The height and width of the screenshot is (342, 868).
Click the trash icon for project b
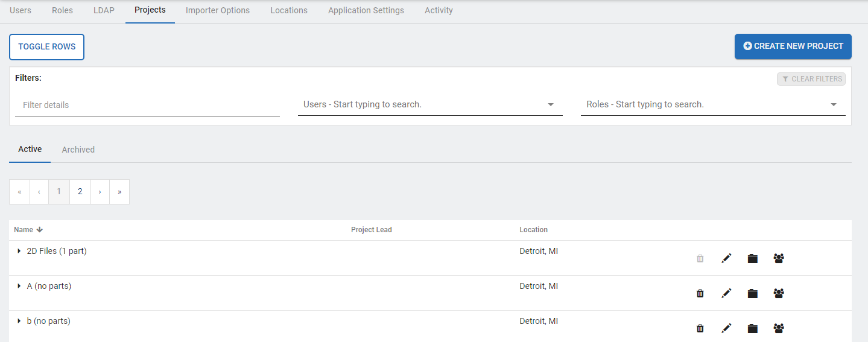700,329
